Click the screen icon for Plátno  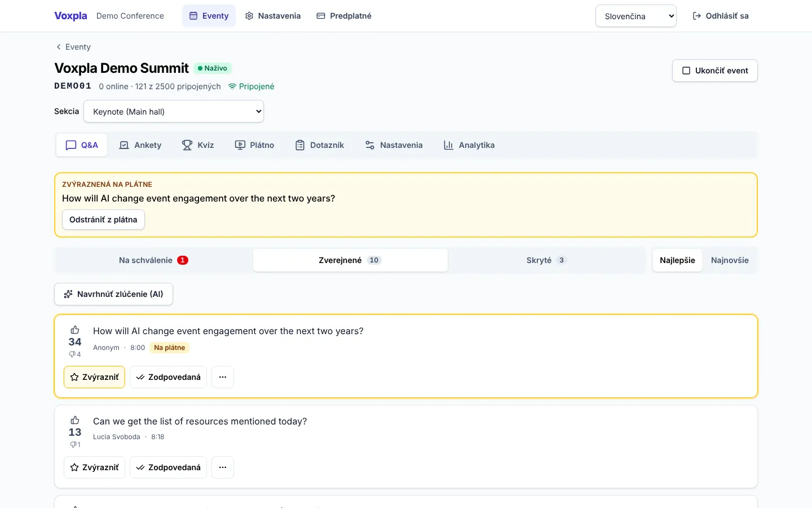240,145
